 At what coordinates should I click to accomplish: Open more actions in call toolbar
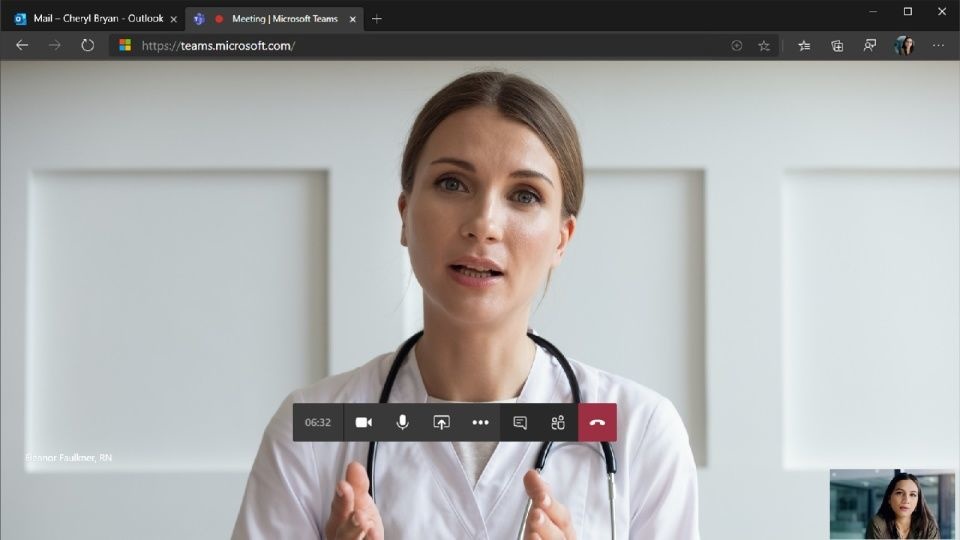pyautogui.click(x=480, y=423)
